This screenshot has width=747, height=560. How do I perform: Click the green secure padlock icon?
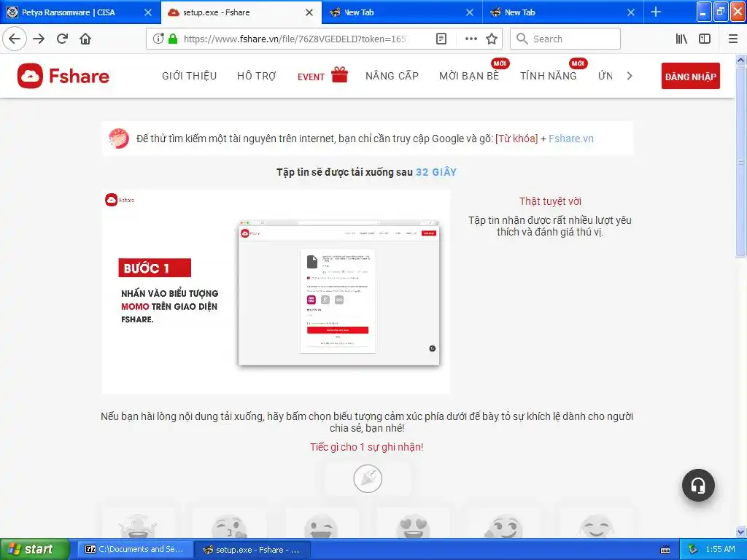172,39
